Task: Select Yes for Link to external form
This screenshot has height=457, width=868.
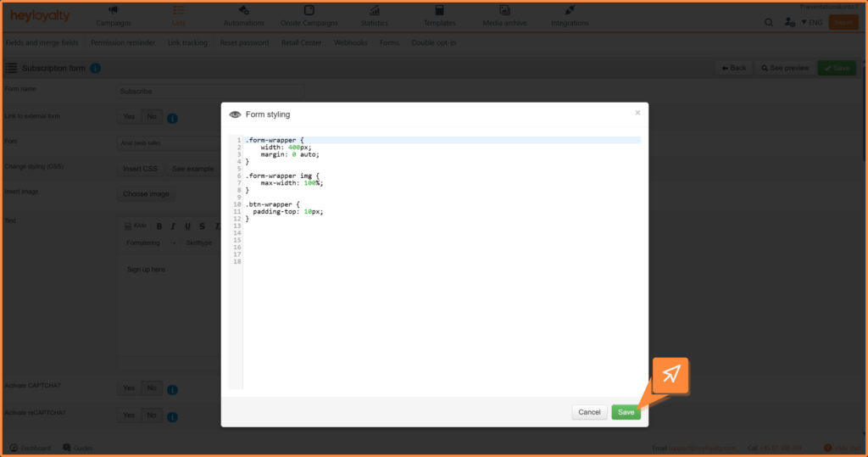Action: [x=129, y=117]
